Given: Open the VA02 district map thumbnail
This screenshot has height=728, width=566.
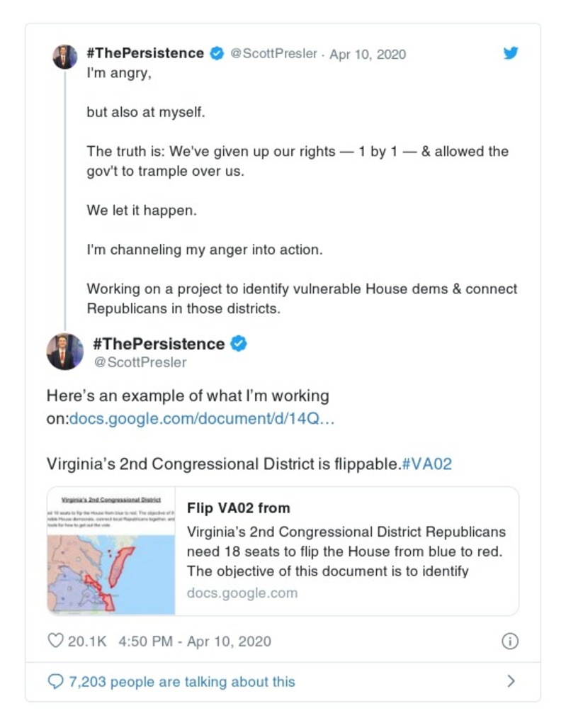Looking at the screenshot, I should pyautogui.click(x=111, y=551).
